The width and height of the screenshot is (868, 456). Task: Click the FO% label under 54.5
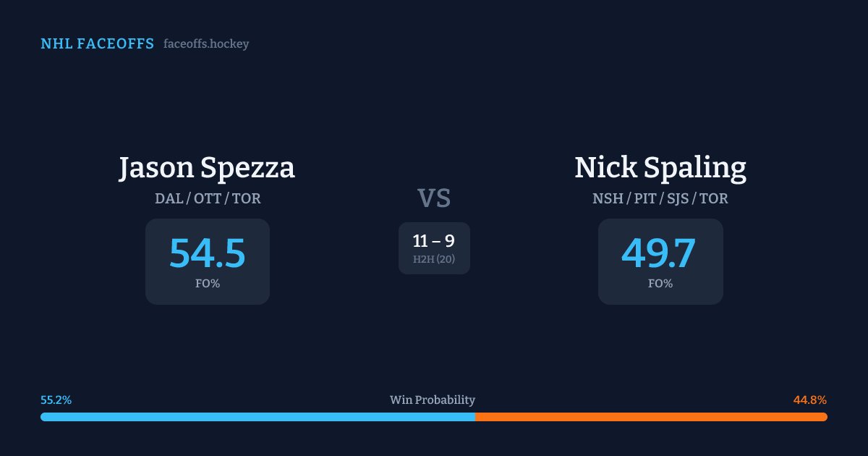click(x=207, y=284)
